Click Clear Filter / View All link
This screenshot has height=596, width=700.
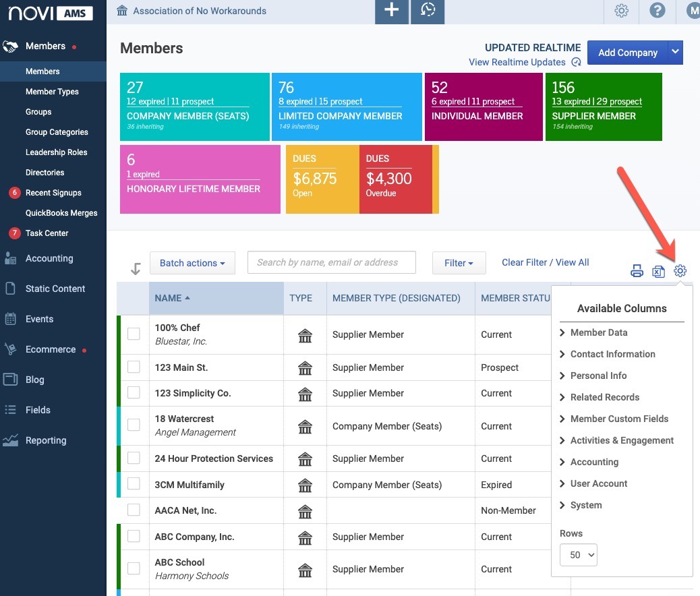pos(545,262)
